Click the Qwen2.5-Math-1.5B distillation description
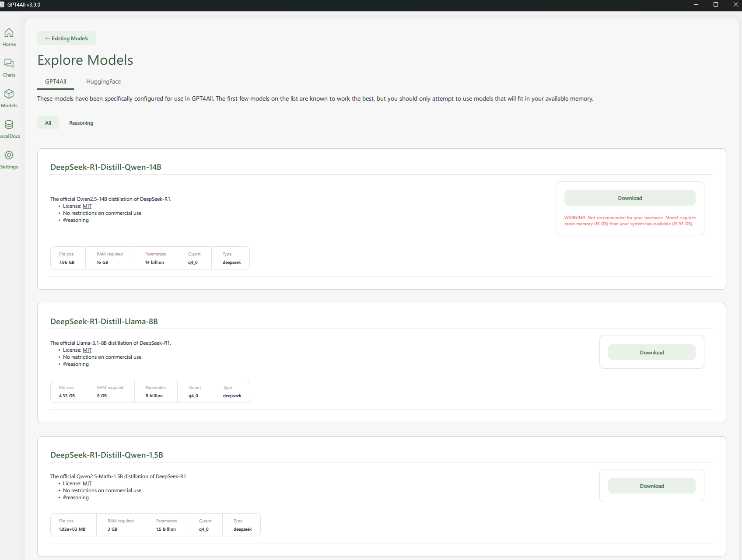Screen dimensions: 742x560 [119, 476]
